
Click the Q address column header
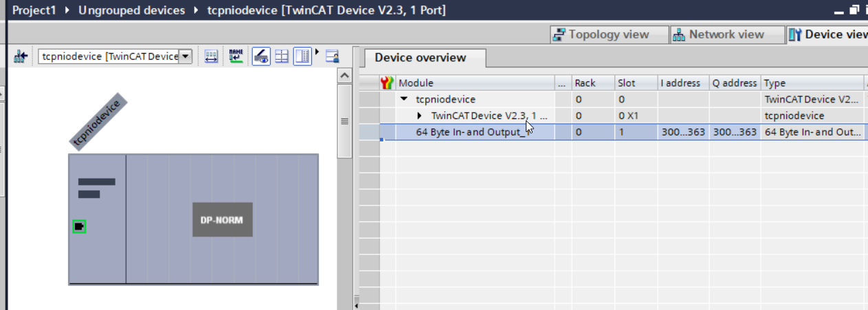pos(735,83)
